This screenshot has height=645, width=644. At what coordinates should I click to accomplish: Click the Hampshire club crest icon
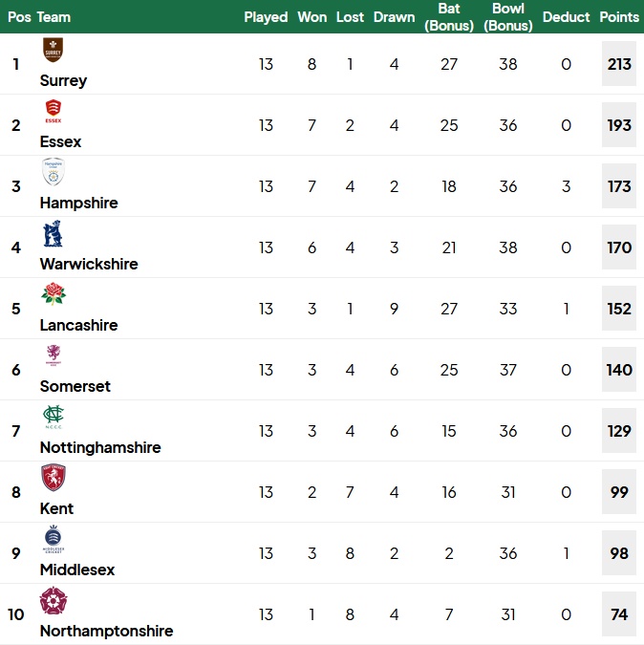(54, 172)
